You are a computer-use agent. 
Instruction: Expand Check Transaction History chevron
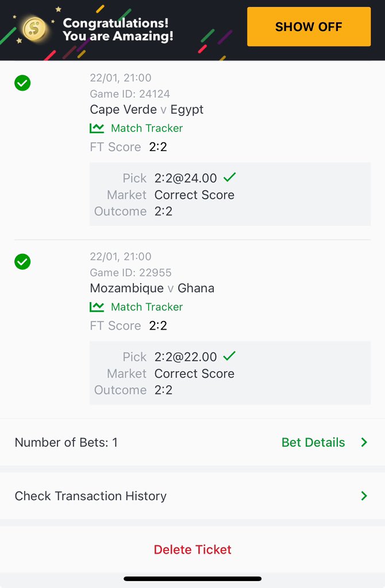click(364, 496)
